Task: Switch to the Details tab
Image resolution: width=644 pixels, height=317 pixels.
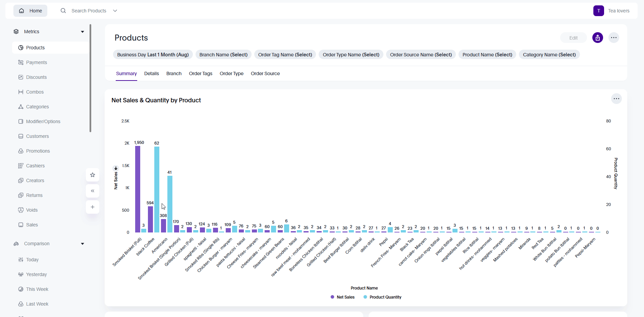Action: pyautogui.click(x=152, y=73)
